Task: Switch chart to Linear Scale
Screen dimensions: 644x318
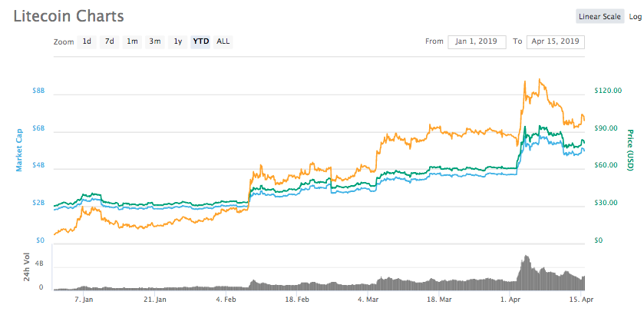Action: tap(599, 17)
